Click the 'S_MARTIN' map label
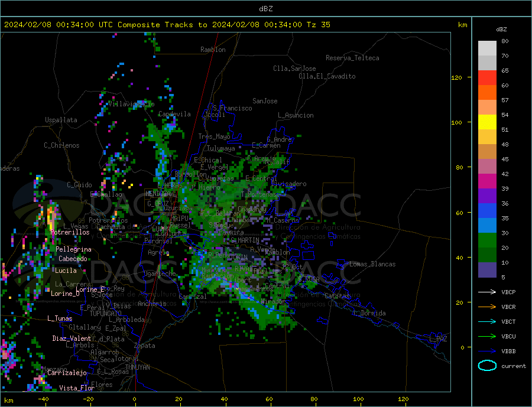 pyautogui.click(x=245, y=240)
